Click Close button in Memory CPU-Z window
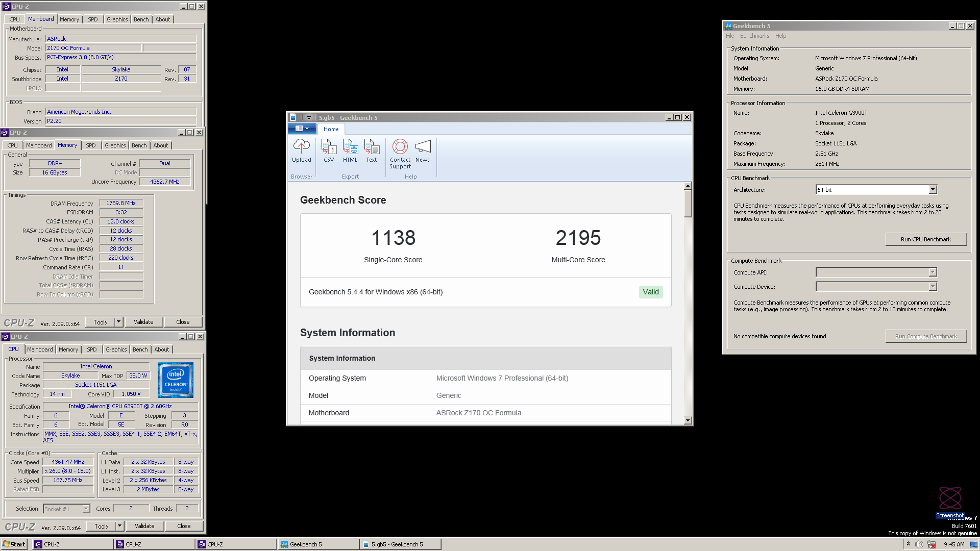The image size is (980, 551). pos(183,322)
